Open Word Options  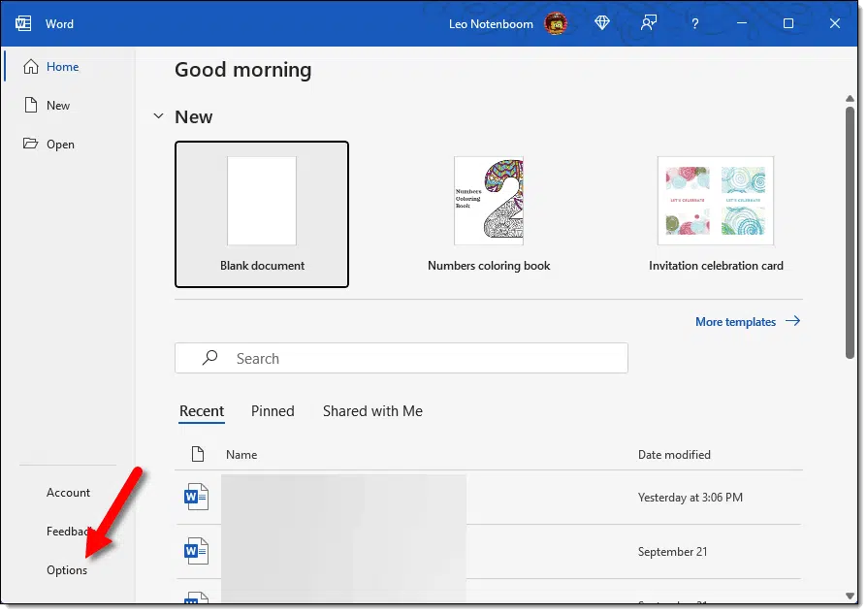(67, 570)
